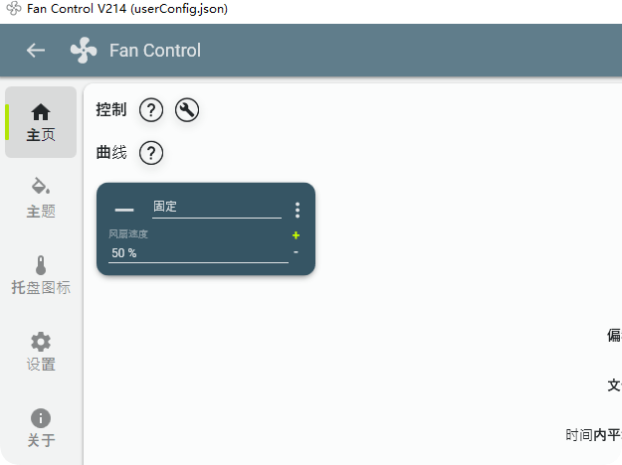The width and height of the screenshot is (622, 465).
Task: Click the 控制 heading text
Action: (x=111, y=110)
